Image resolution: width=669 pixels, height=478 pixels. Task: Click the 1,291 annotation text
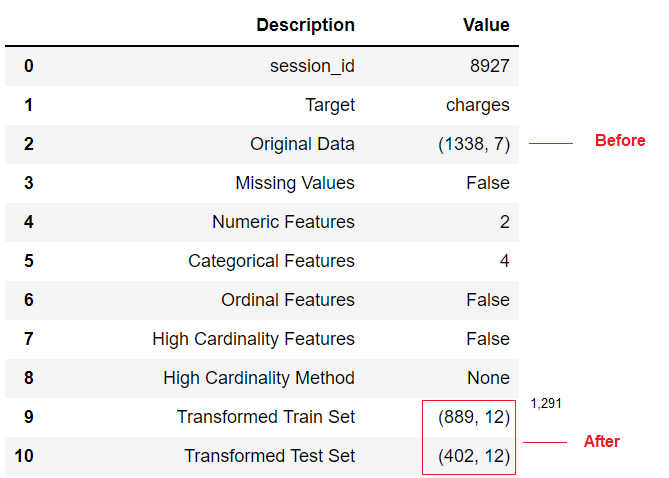click(x=546, y=403)
